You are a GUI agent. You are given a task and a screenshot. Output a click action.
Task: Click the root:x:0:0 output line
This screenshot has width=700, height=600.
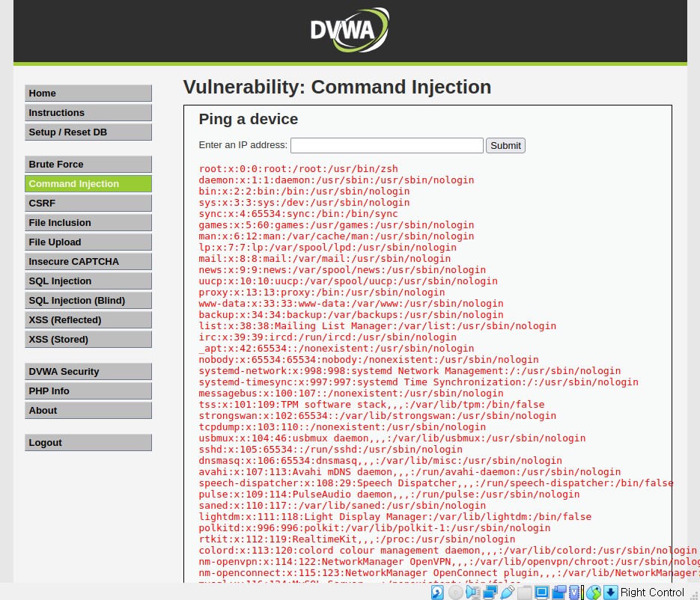pyautogui.click(x=298, y=169)
